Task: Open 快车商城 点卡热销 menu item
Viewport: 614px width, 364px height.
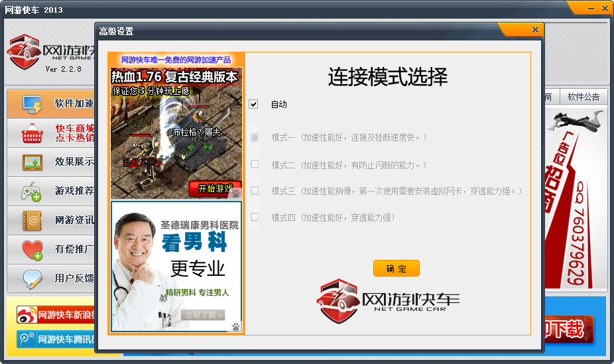Action: coord(51,133)
